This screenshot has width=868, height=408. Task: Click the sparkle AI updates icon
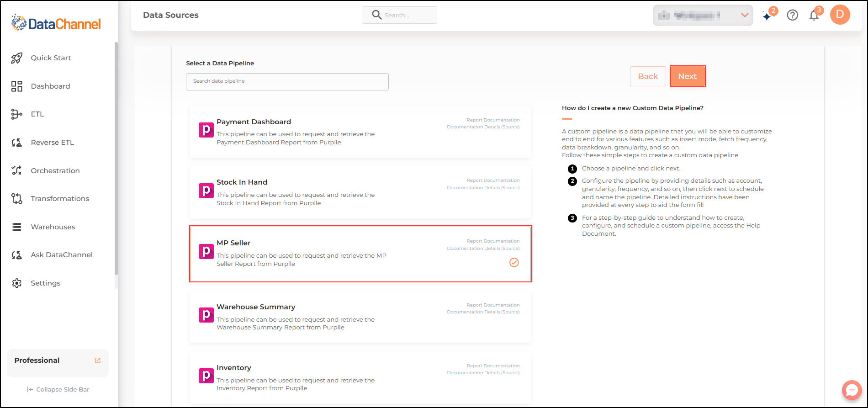click(x=767, y=16)
